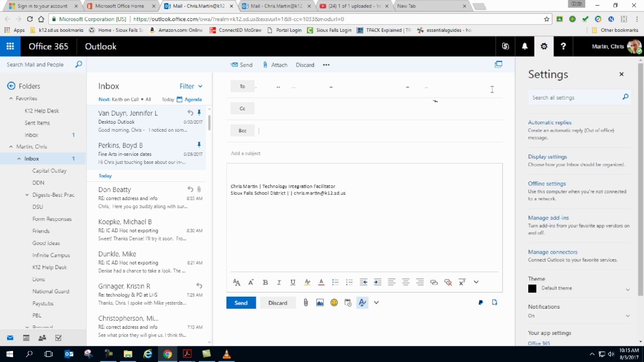Screen dimensions: 644x362
Task: Increase indent of paragraph
Action: coord(377,282)
